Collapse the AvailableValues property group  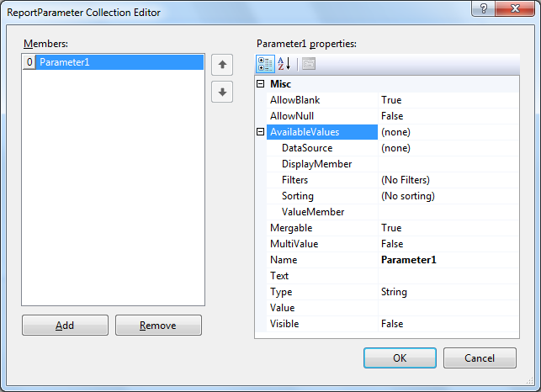click(261, 132)
